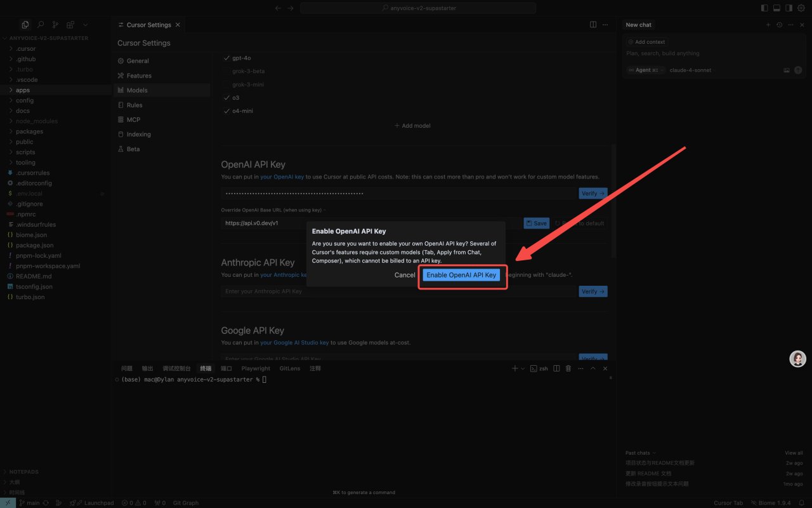Open settings with the top-right gear icon
The width and height of the screenshot is (812, 508).
[x=801, y=8]
